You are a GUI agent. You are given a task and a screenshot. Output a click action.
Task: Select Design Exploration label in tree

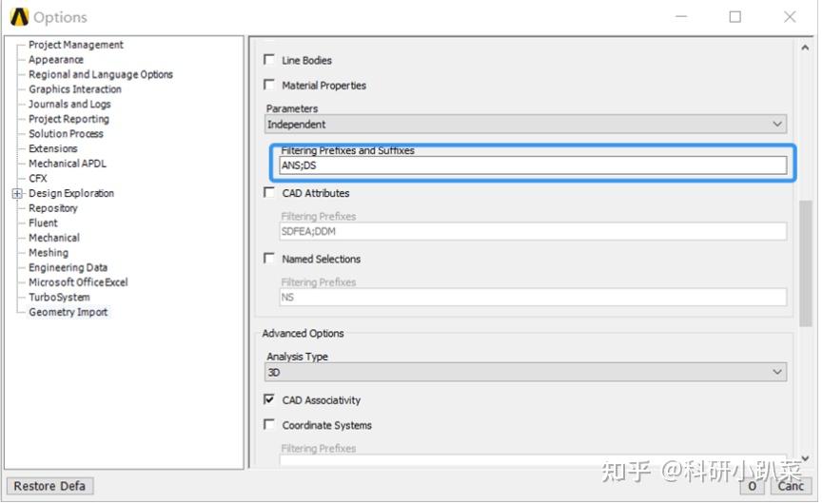point(71,193)
